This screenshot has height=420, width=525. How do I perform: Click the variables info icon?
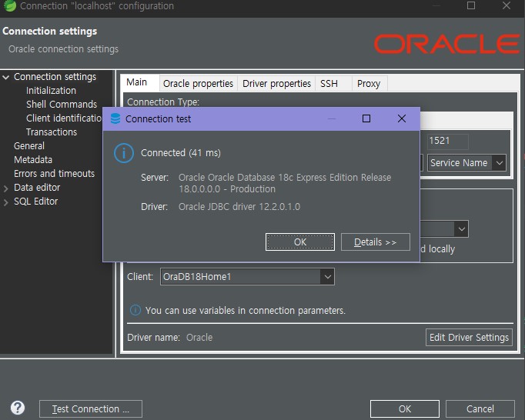(x=135, y=310)
